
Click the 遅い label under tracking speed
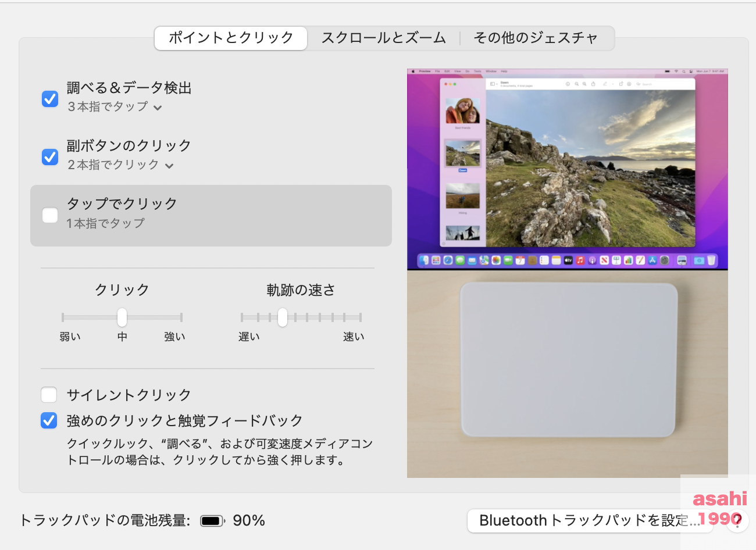pyautogui.click(x=249, y=337)
